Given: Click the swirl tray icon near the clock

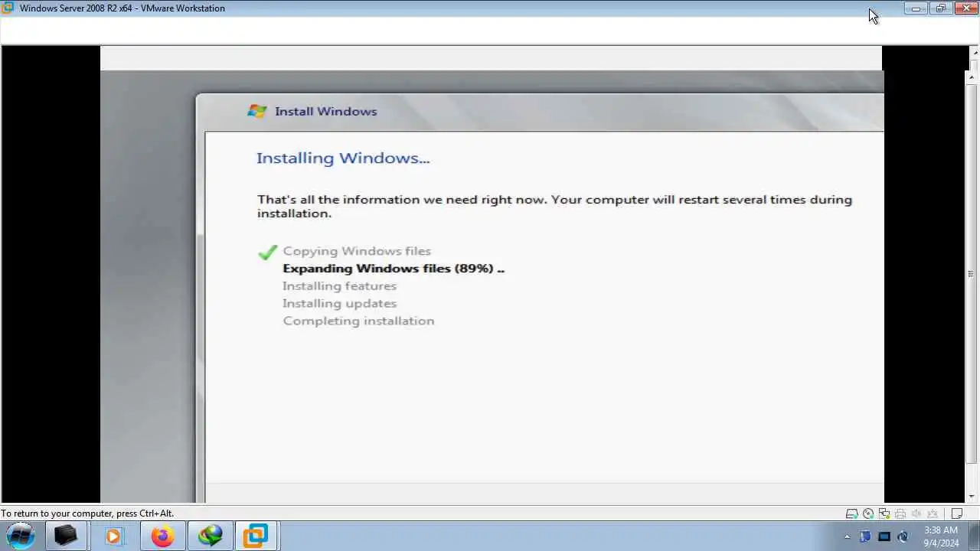Looking at the screenshot, I should (903, 536).
